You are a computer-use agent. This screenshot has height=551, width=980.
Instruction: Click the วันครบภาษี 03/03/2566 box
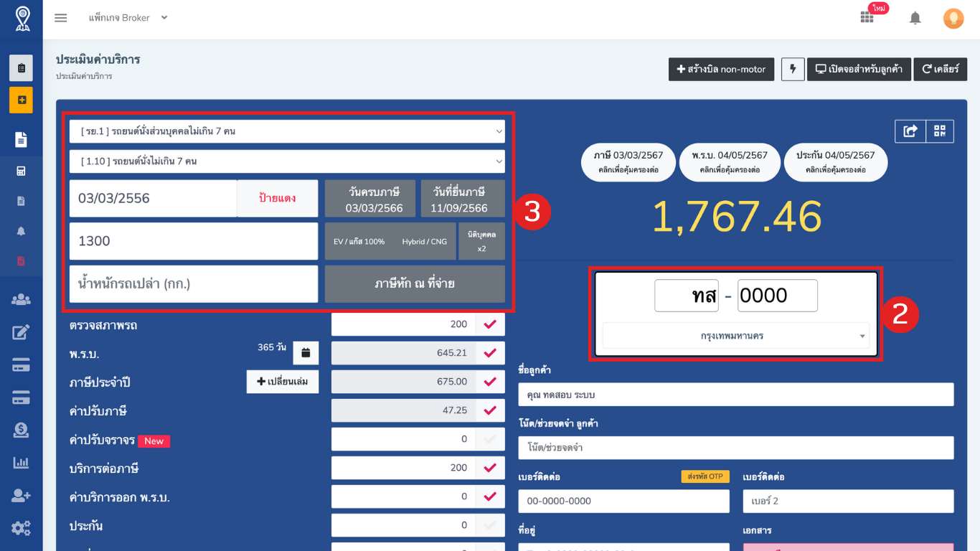click(x=370, y=199)
